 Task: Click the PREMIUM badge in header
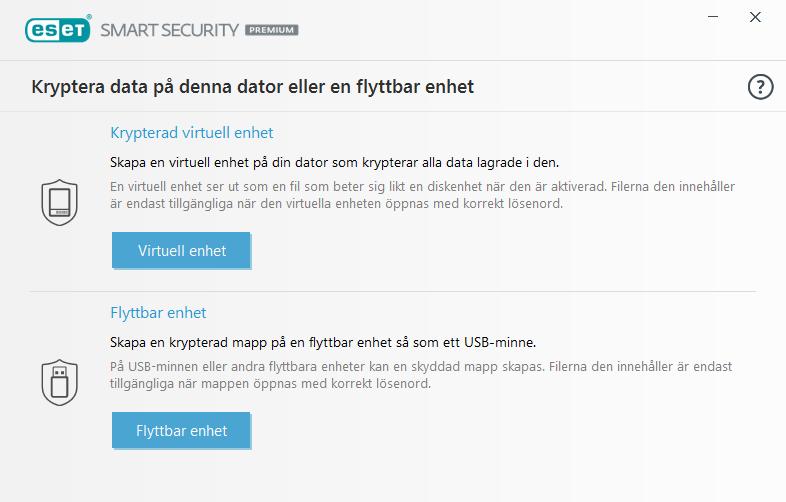pos(272,30)
